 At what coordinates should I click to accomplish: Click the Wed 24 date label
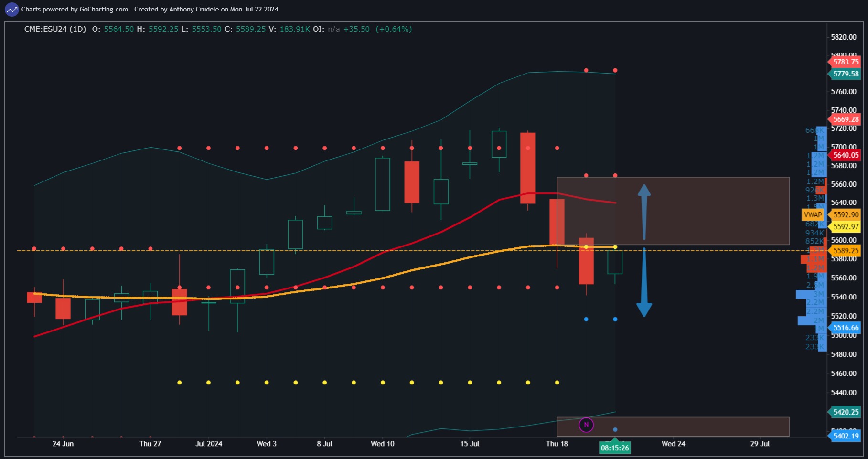tap(673, 444)
